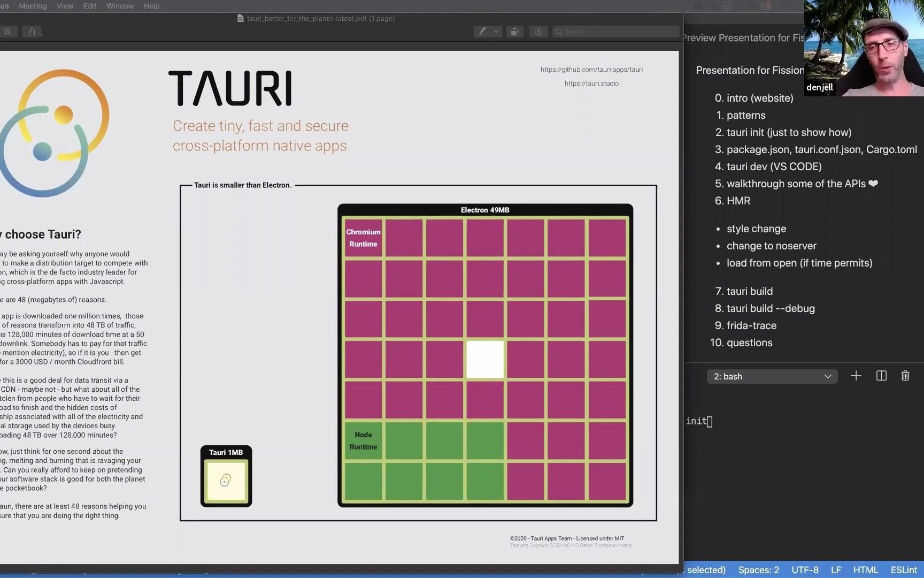The image size is (924, 578).
Task: Open the View menu
Action: tap(65, 6)
